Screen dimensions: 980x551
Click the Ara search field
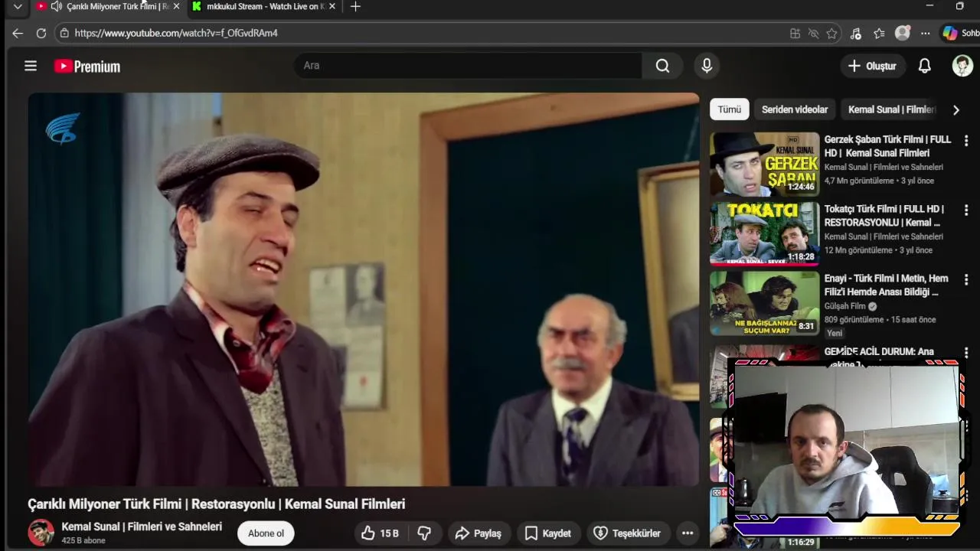coord(468,66)
